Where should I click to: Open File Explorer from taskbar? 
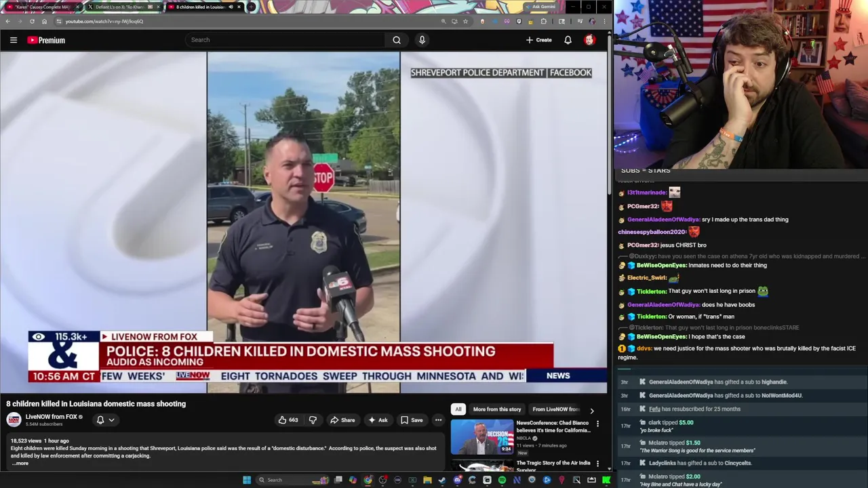427,480
